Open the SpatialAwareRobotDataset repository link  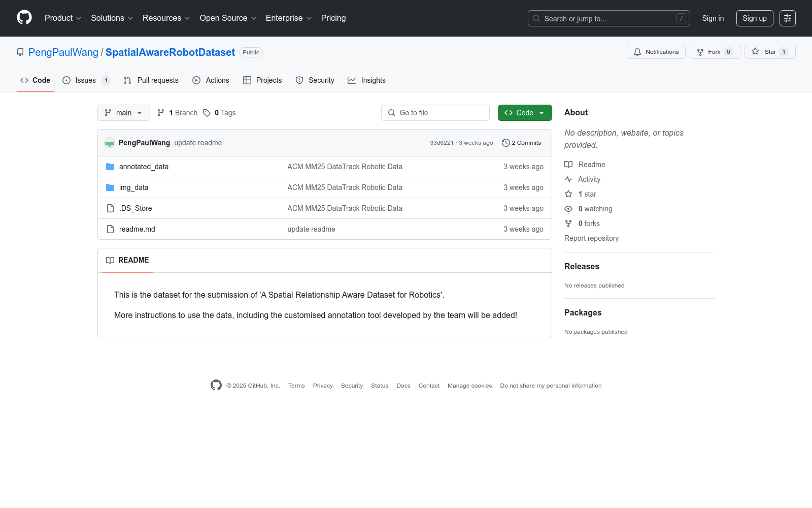[170, 52]
